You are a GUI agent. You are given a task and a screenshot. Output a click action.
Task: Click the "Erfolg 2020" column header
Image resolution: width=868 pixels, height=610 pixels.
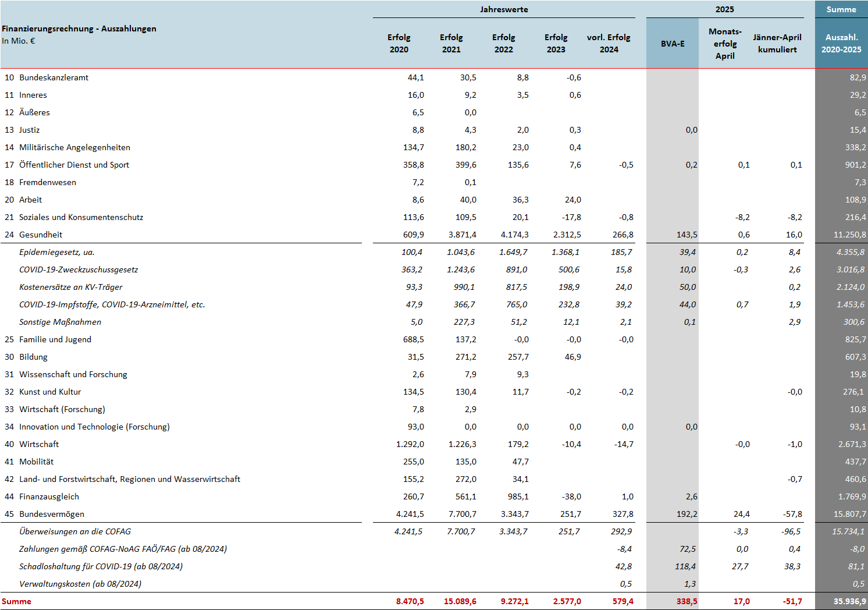tap(399, 44)
